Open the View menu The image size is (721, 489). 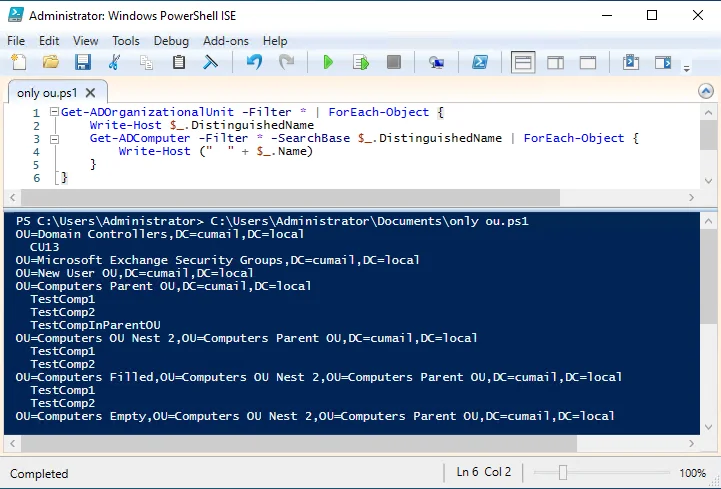tap(86, 41)
